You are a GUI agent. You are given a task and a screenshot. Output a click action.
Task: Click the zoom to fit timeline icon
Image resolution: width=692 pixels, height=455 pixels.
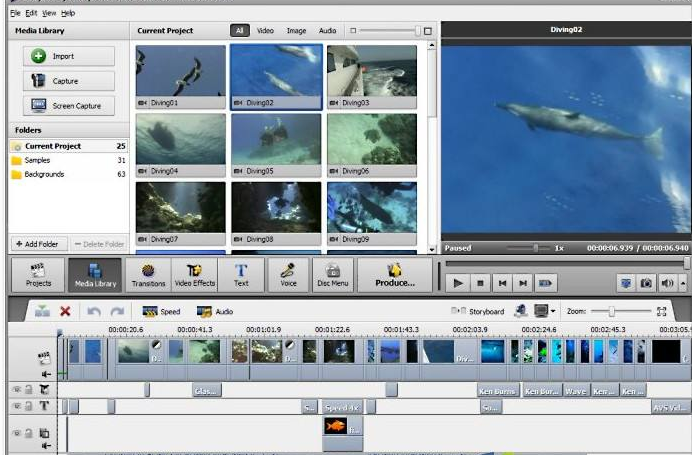(661, 312)
